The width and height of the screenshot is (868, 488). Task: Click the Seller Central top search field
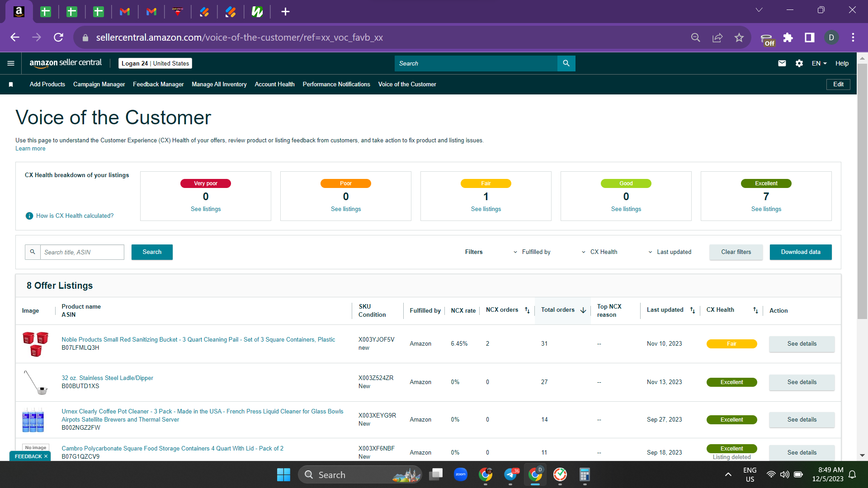(x=476, y=63)
